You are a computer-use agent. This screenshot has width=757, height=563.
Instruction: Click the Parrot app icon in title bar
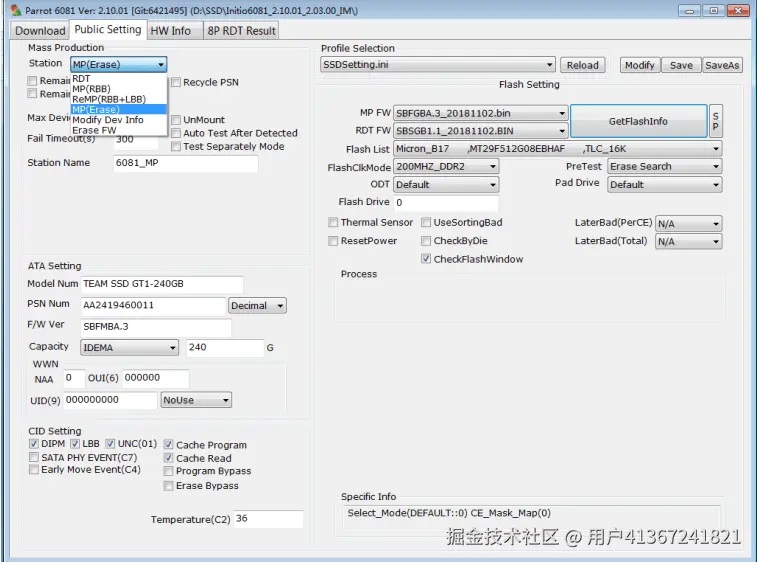pos(15,10)
